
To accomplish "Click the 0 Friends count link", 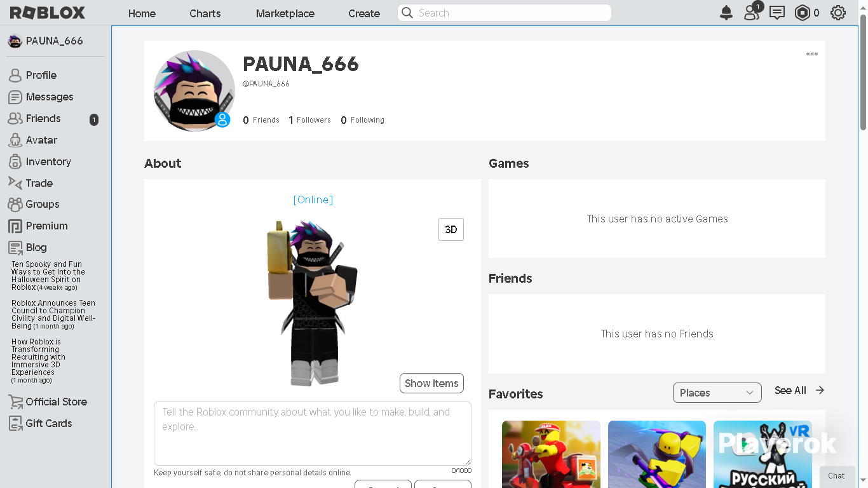I will 261,120.
